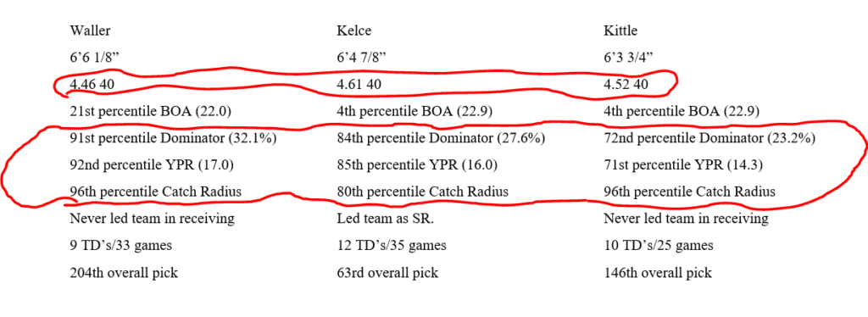Click 80th percentile Catch Radius text

pos(423,192)
